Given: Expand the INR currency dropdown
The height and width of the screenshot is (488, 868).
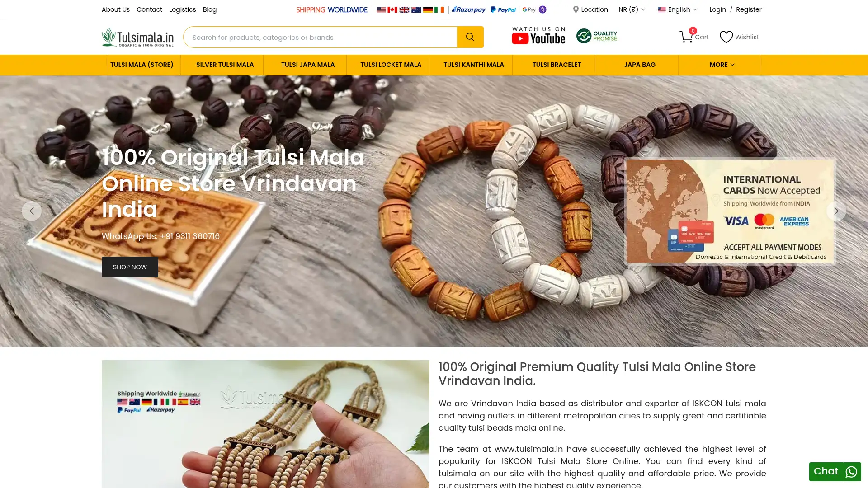Looking at the screenshot, I should 631,9.
